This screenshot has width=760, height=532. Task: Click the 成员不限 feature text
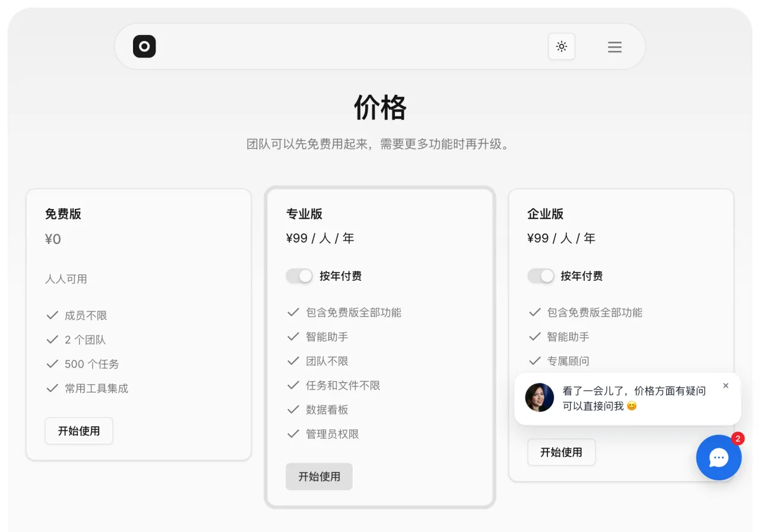tap(86, 316)
